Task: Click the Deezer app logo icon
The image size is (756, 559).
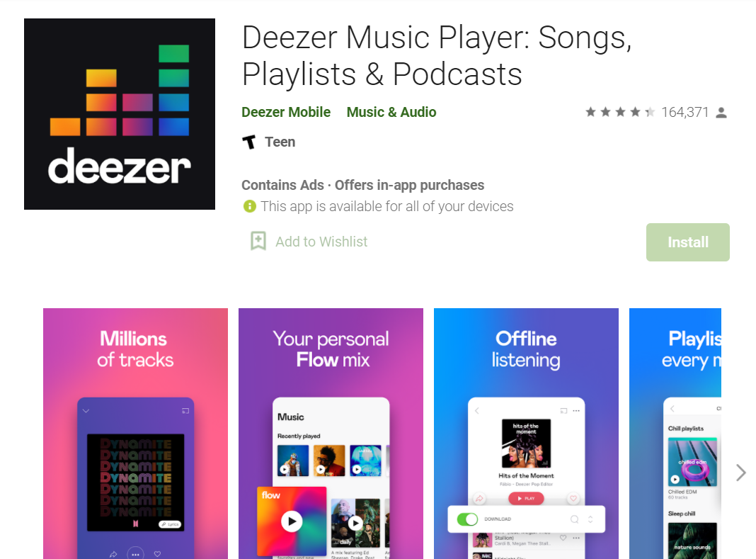Action: pyautogui.click(x=120, y=114)
